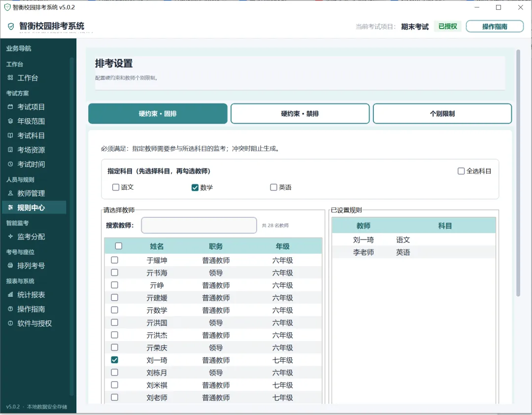This screenshot has width=532, height=415.
Task: Click teacher name 刘米祺
Action: [157, 385]
